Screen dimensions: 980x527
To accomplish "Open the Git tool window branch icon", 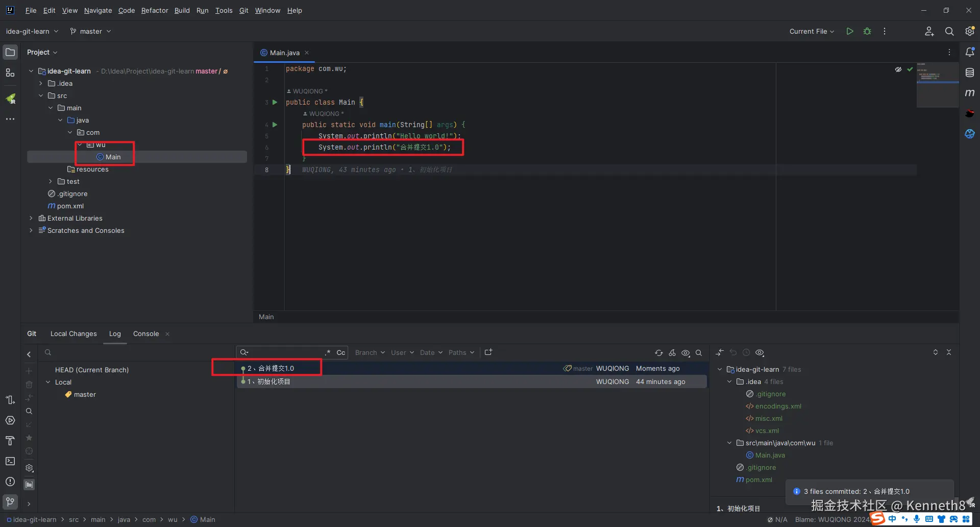I will pyautogui.click(x=10, y=502).
